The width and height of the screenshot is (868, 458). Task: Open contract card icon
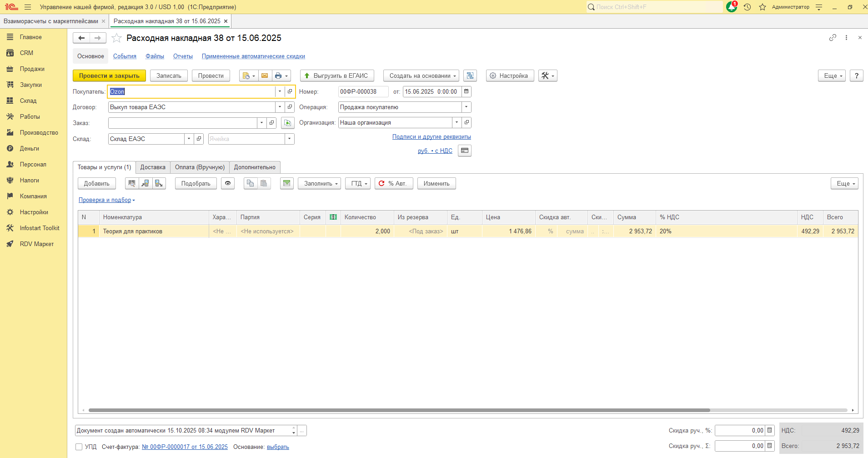(290, 107)
